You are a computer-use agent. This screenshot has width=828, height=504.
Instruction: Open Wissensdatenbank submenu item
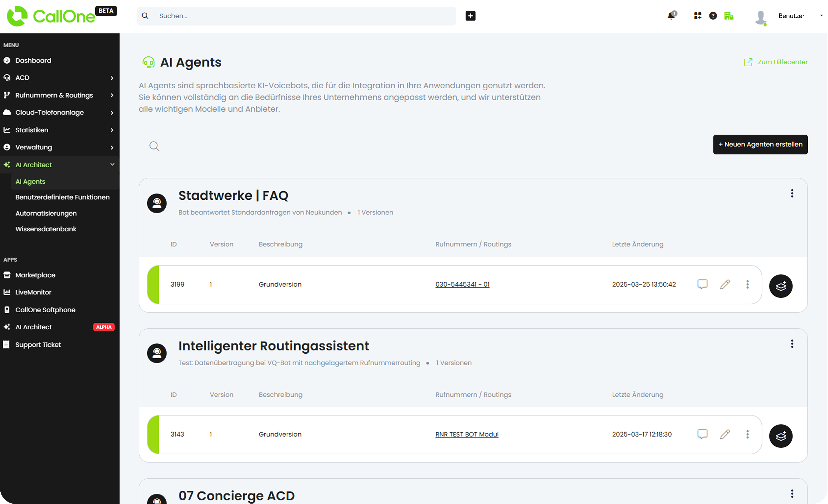coord(46,229)
